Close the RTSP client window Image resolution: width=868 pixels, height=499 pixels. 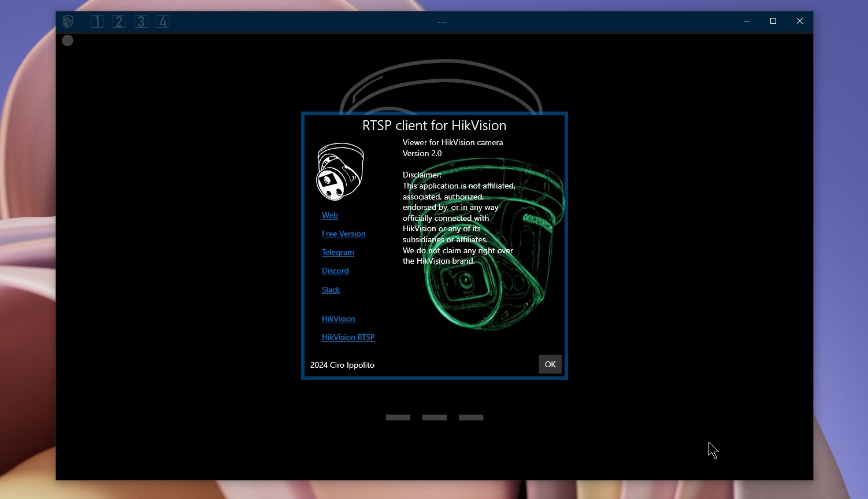pos(800,21)
